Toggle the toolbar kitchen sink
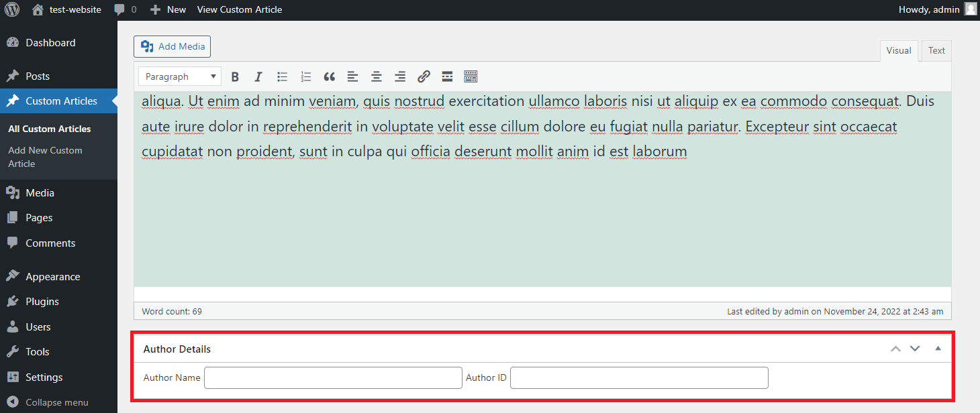 click(471, 76)
